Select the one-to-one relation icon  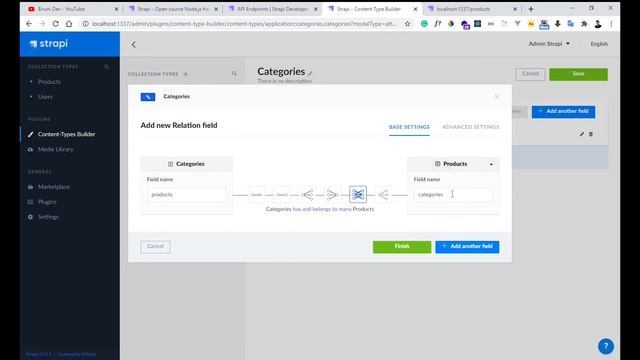pos(282,195)
